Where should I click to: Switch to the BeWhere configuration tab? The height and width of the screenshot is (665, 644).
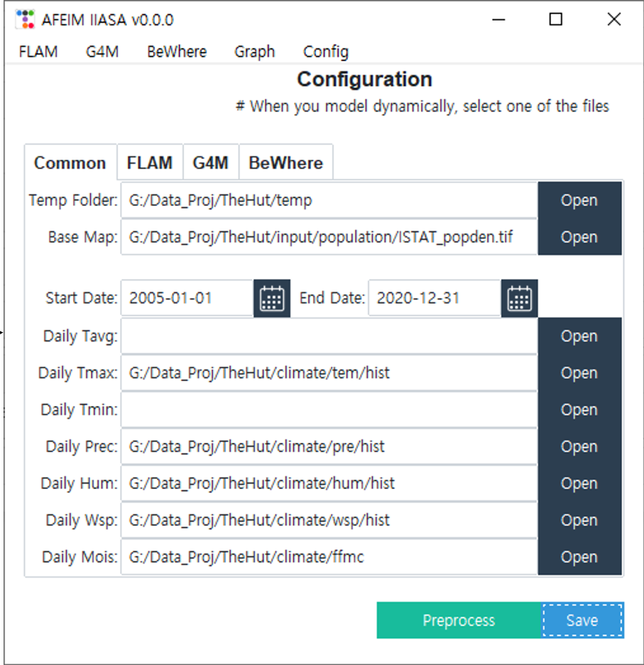pos(286,163)
